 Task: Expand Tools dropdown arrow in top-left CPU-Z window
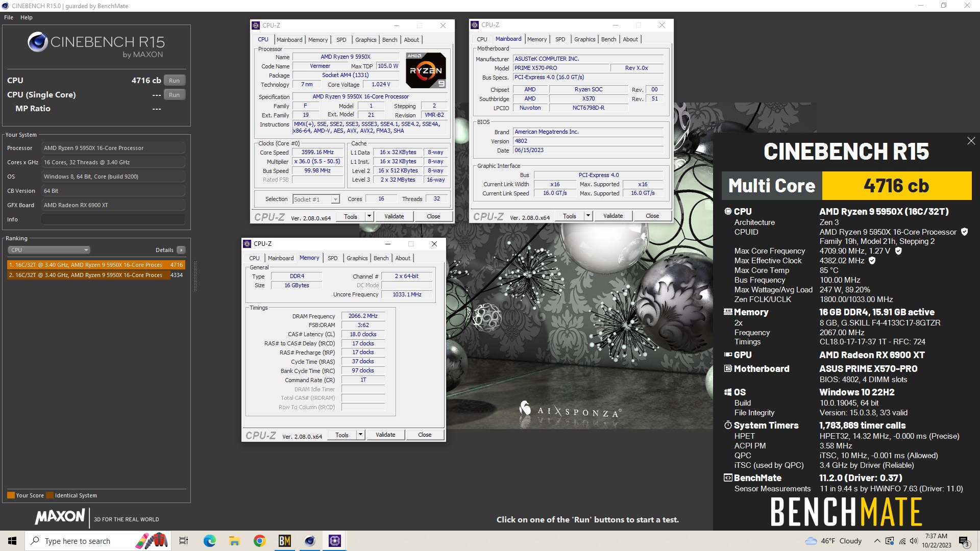(x=370, y=217)
